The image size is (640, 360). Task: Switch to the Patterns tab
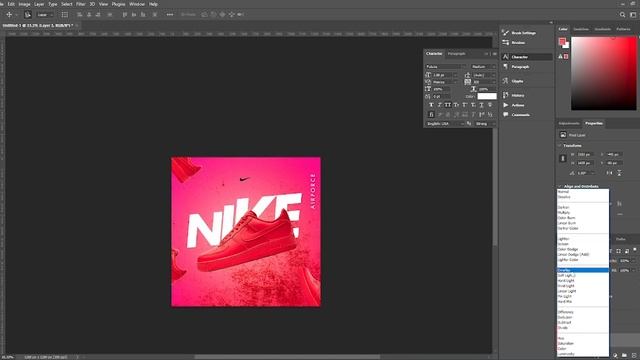(623, 29)
